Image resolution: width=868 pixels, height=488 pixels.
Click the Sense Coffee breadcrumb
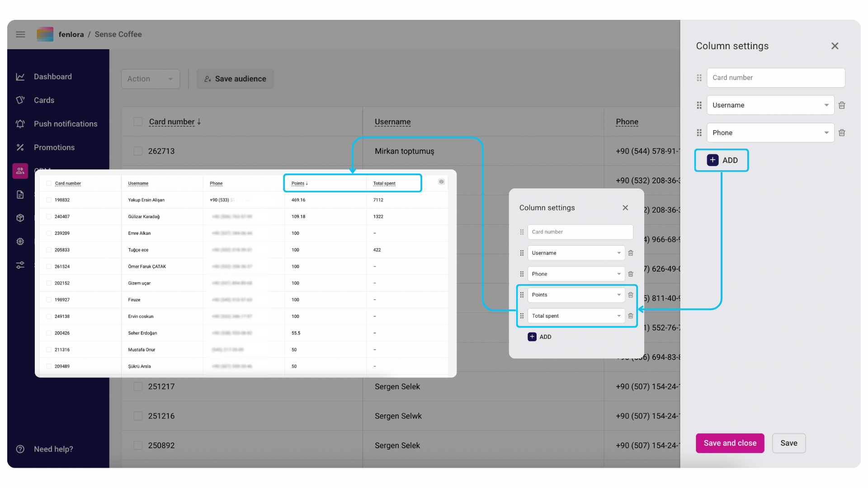pos(118,34)
